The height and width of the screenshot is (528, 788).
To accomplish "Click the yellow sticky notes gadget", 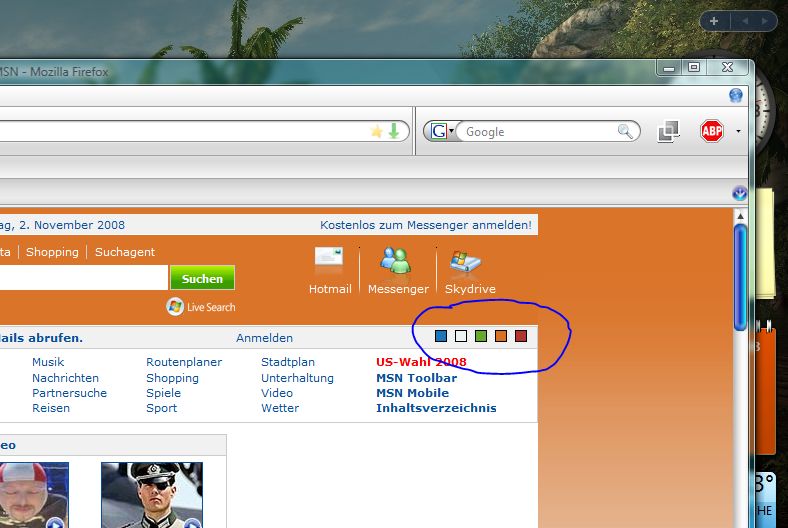I will pos(765,244).
